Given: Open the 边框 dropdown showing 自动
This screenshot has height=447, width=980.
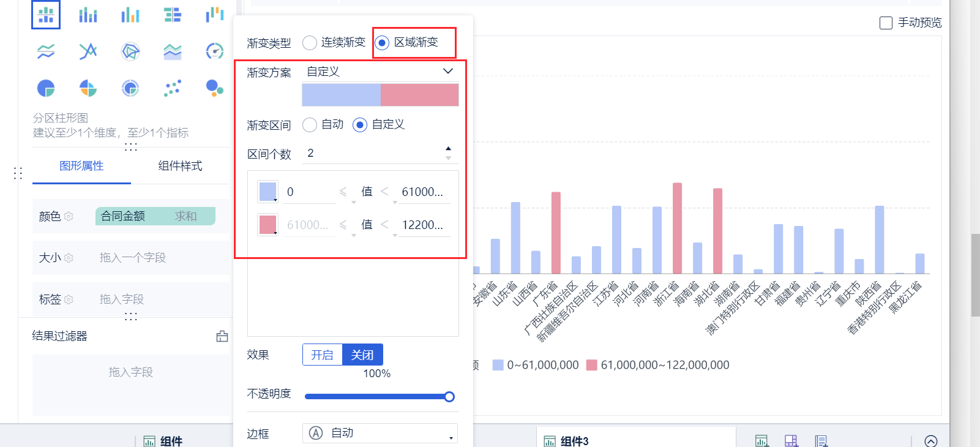Looking at the screenshot, I should (380, 433).
